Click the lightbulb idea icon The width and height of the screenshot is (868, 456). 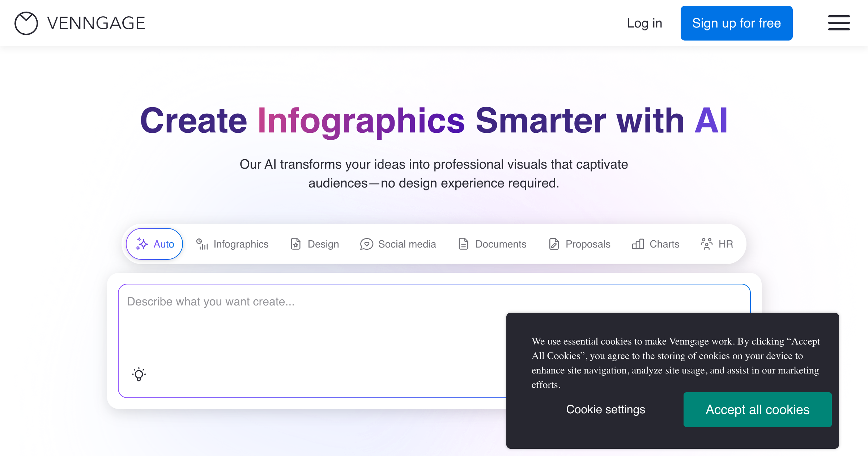pyautogui.click(x=139, y=374)
